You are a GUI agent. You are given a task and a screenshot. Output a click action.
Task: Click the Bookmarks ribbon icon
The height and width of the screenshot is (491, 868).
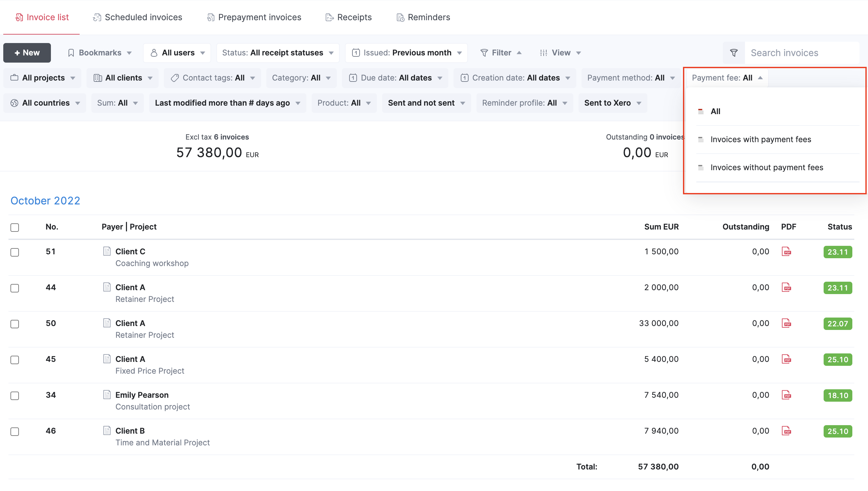[71, 53]
